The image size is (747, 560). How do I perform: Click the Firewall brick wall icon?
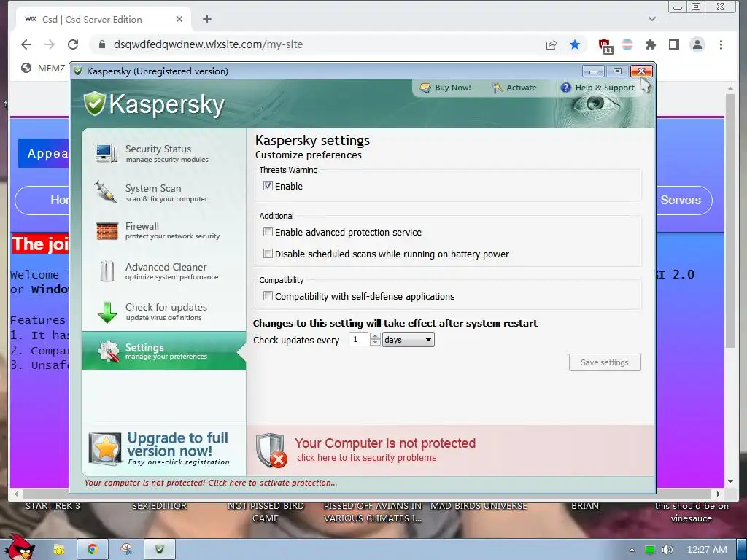[107, 231]
